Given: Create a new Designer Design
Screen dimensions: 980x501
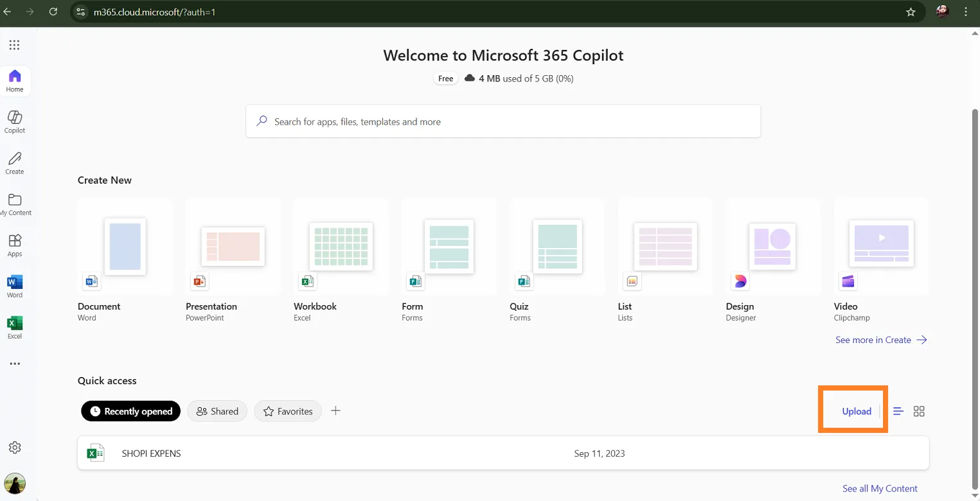Looking at the screenshot, I should click(773, 260).
